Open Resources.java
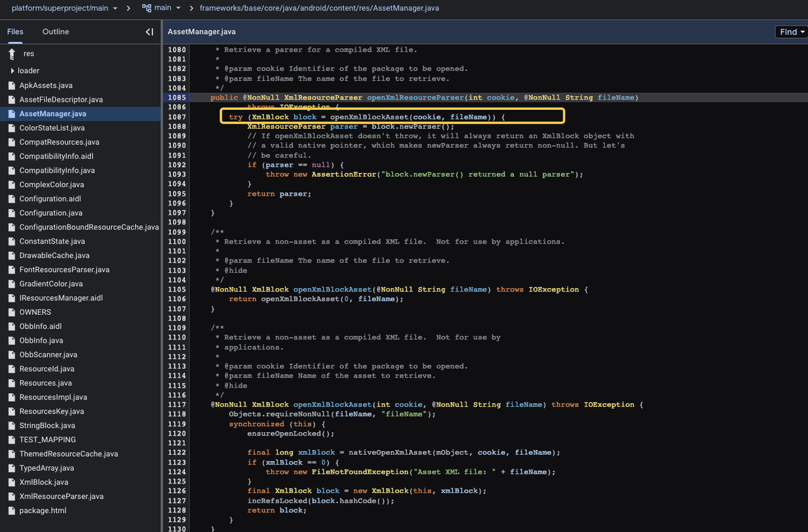 tap(45, 383)
